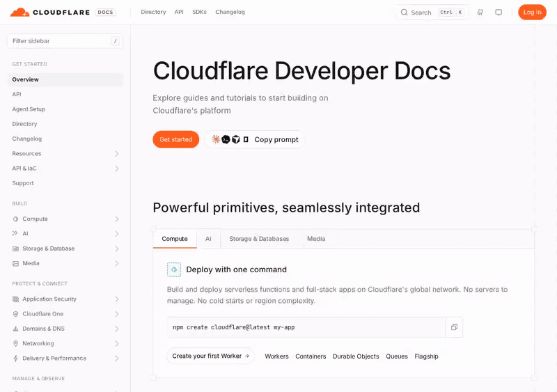
Task: Expand the Compute section chevron
Action: [x=116, y=219]
